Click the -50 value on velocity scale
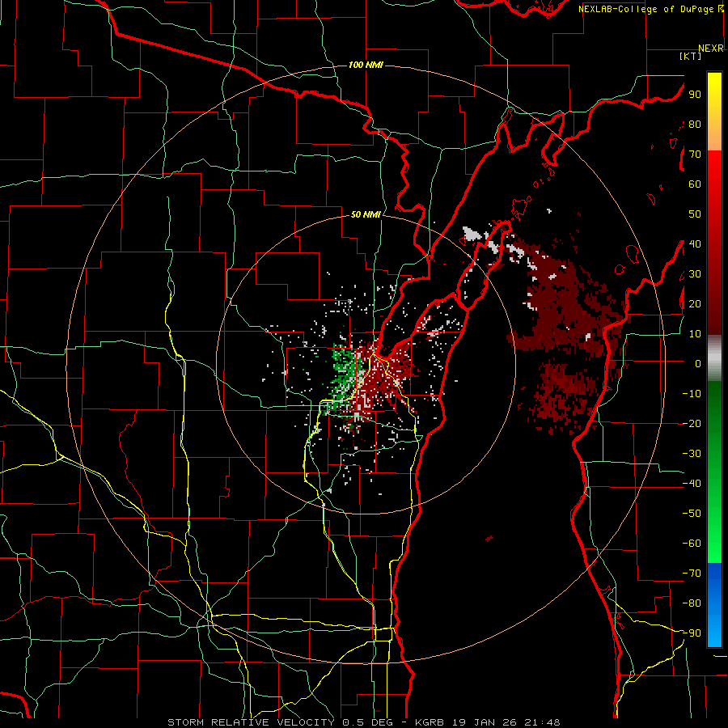The image size is (728, 728). tap(692, 514)
